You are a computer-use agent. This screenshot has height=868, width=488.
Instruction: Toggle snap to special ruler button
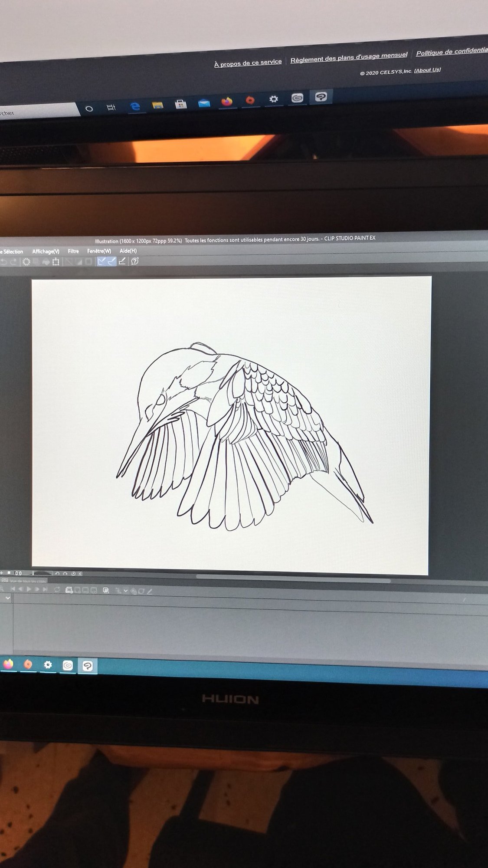pyautogui.click(x=112, y=261)
